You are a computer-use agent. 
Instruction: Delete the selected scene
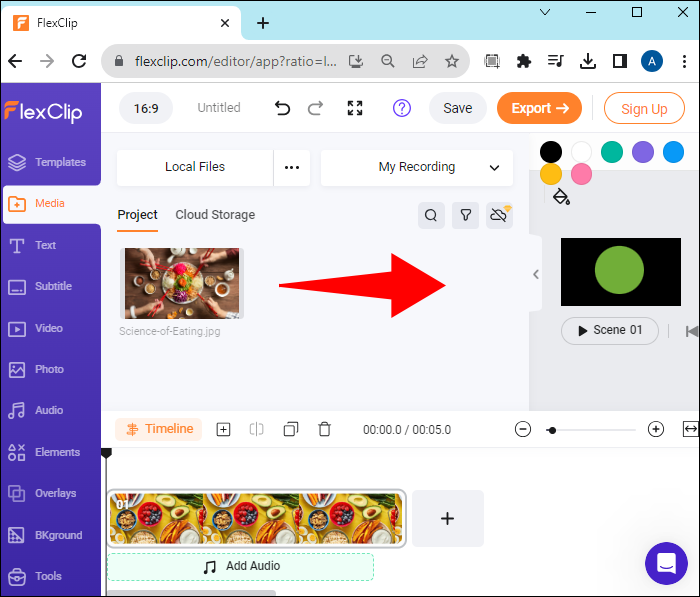point(325,430)
